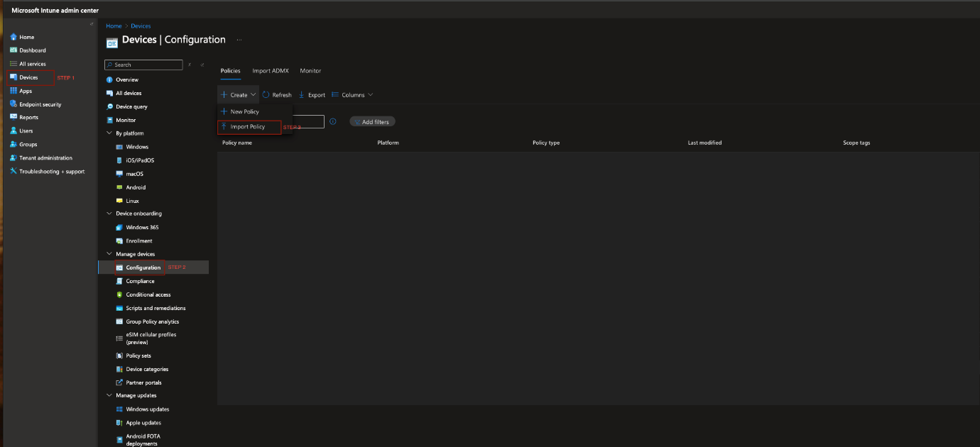Select the Overview info icon
The width and height of the screenshot is (980, 447).
click(x=109, y=79)
